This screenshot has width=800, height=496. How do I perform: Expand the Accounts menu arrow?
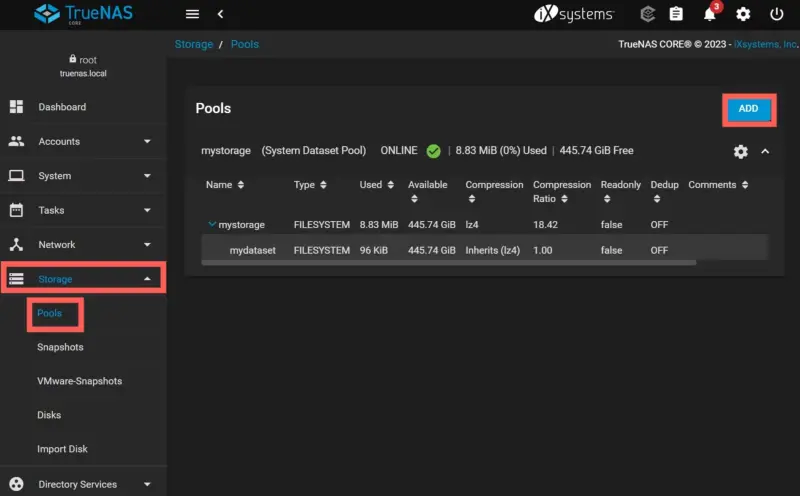point(147,141)
